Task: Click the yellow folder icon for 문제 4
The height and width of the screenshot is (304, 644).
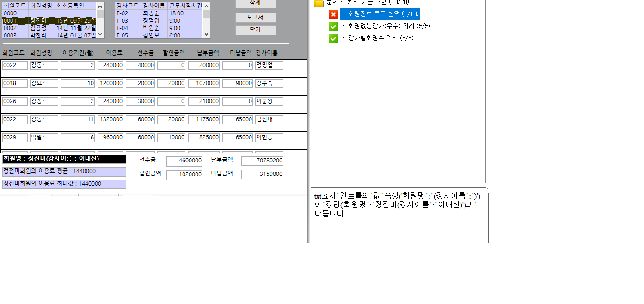Action: (319, 3)
